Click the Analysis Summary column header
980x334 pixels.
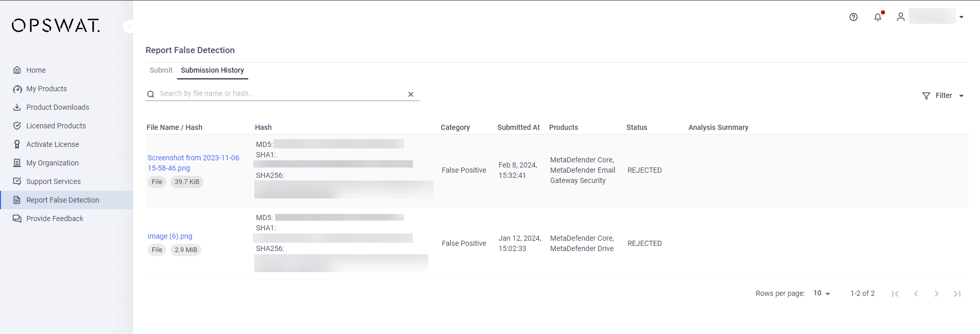coord(718,127)
